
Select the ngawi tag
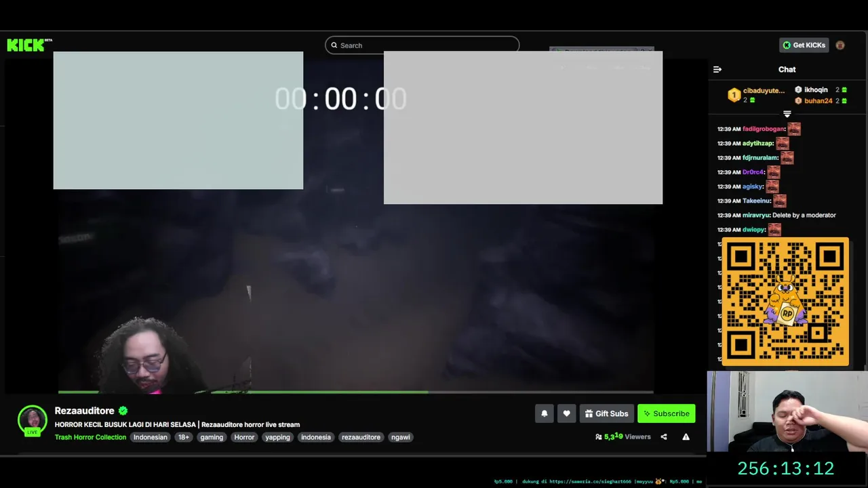pos(401,437)
